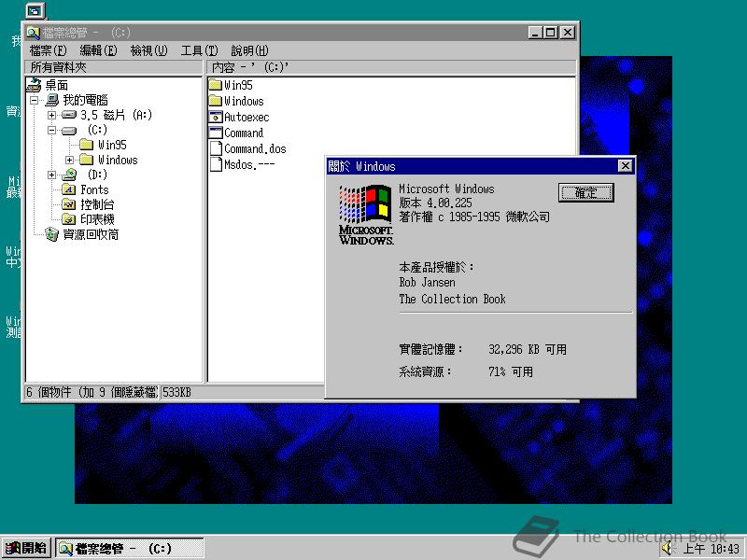Open the 說明(H) menu

250,50
